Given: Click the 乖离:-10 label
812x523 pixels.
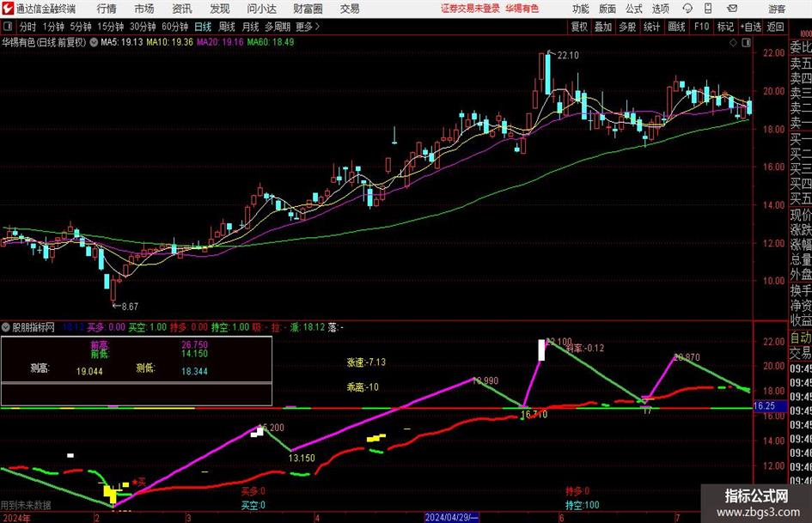Looking at the screenshot, I should tap(363, 386).
